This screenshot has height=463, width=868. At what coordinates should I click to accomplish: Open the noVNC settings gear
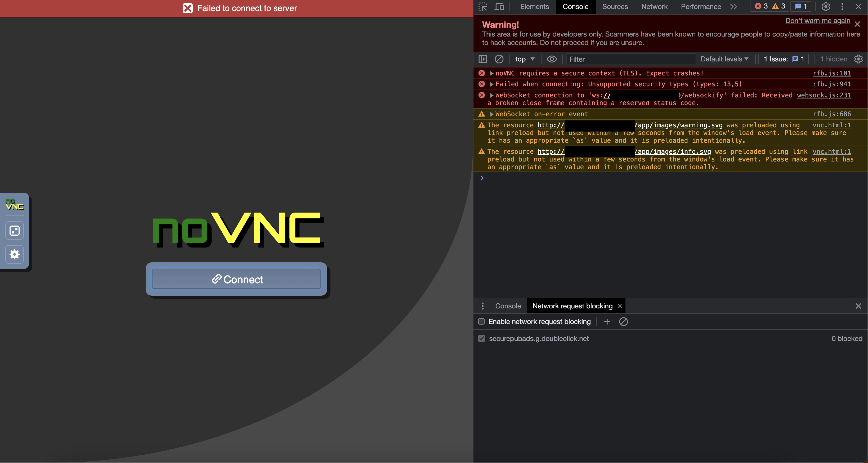pyautogui.click(x=15, y=254)
